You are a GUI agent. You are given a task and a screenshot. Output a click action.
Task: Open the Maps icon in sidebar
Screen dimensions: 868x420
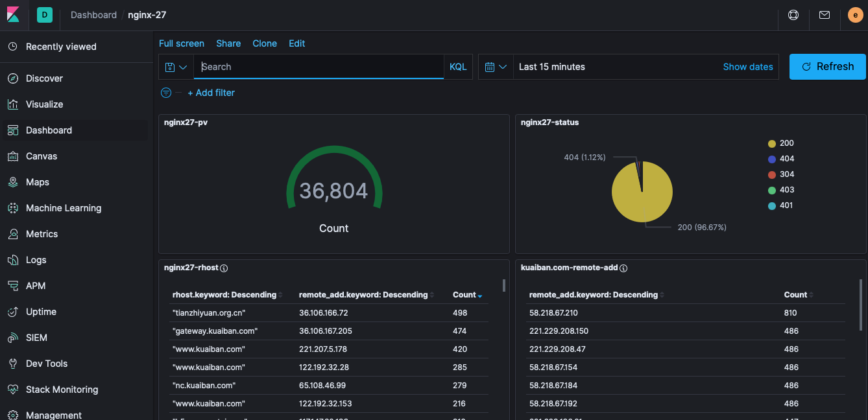[13, 182]
